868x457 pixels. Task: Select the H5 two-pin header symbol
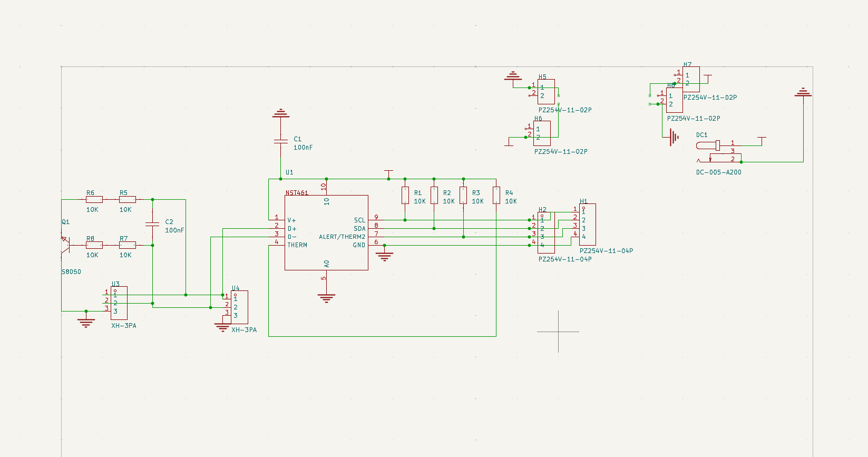[547, 92]
